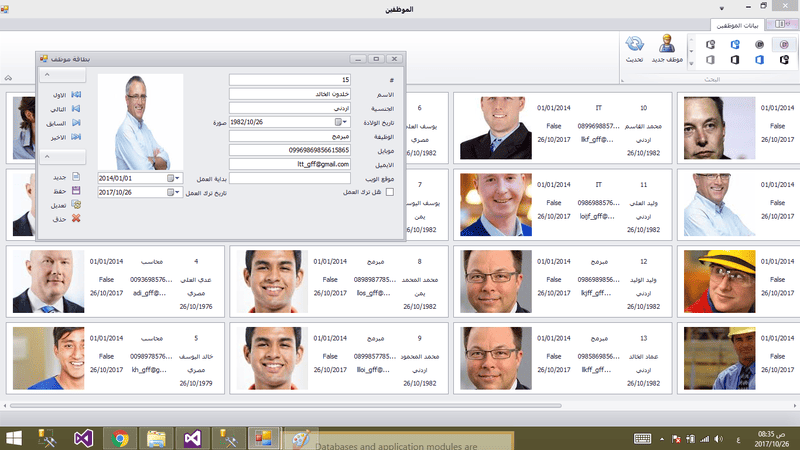Viewport: 800px width, 450px height.
Task: Click the email field ltt_gff@gmail.com
Action: point(290,164)
